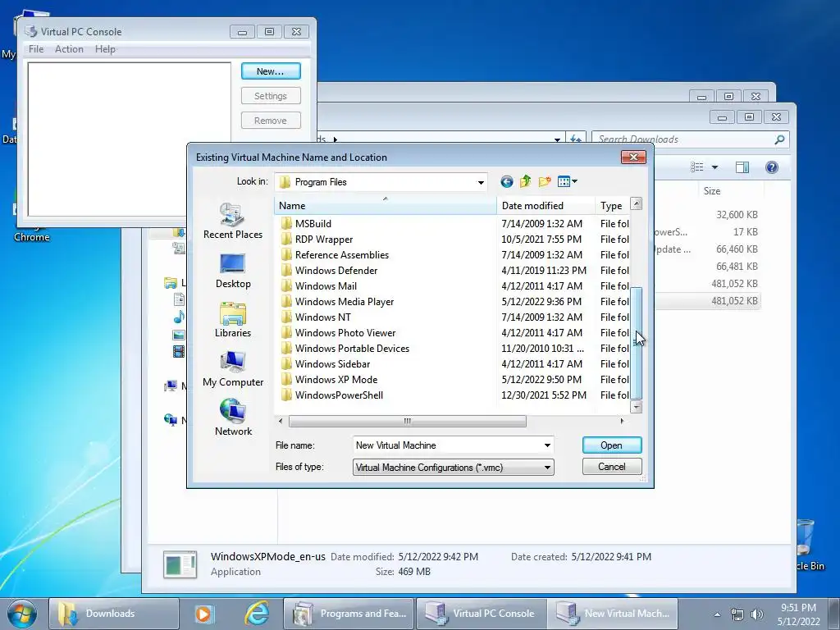Go back with the blue arrow icon
The height and width of the screenshot is (630, 840).
(x=506, y=181)
